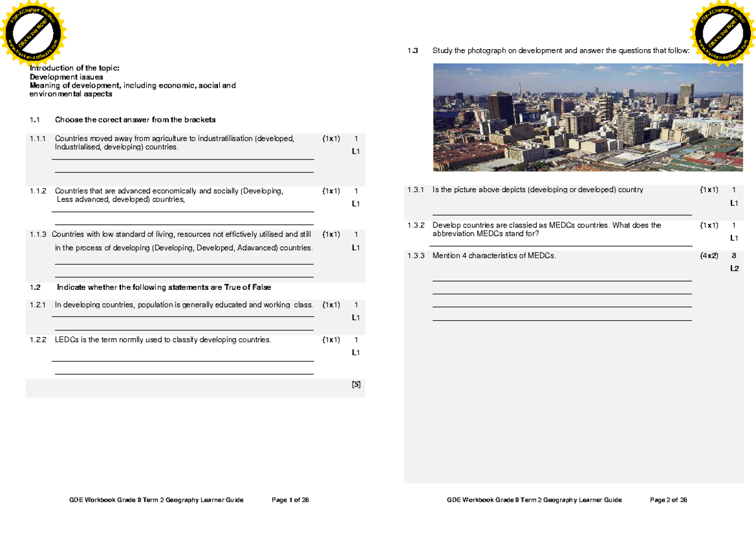Click heading 'Choose the corect answer from the brackets'
756x535 pixels.
[x=135, y=120]
